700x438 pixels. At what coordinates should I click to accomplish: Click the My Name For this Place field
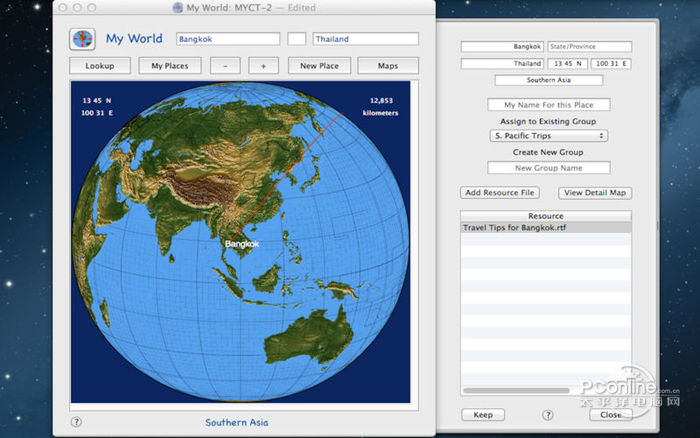(x=549, y=105)
